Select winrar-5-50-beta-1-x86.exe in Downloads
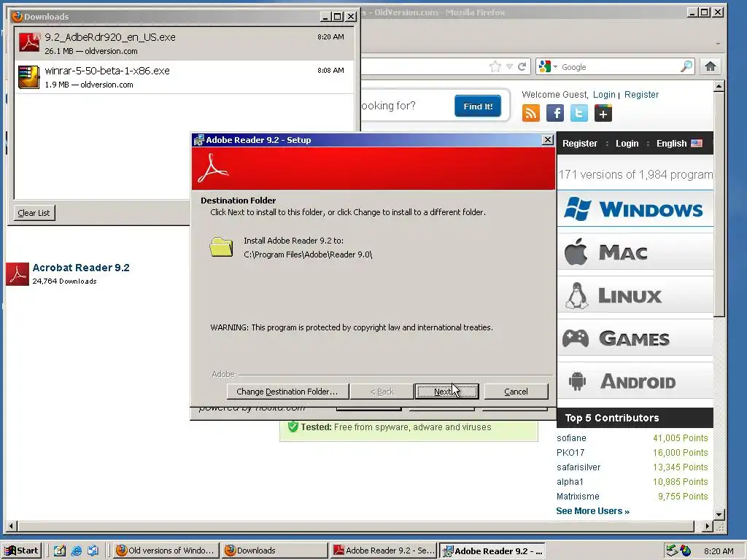This screenshot has width=747, height=560. pos(185,77)
